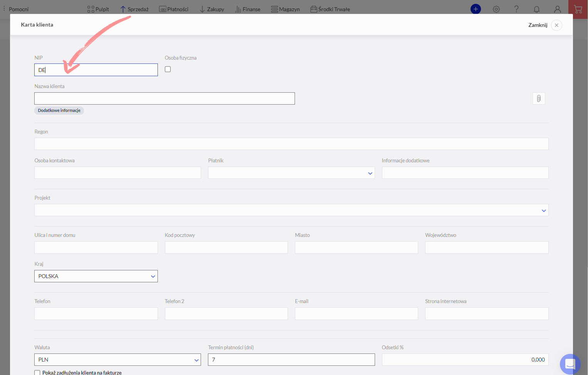Click the Regon input field

click(x=291, y=144)
